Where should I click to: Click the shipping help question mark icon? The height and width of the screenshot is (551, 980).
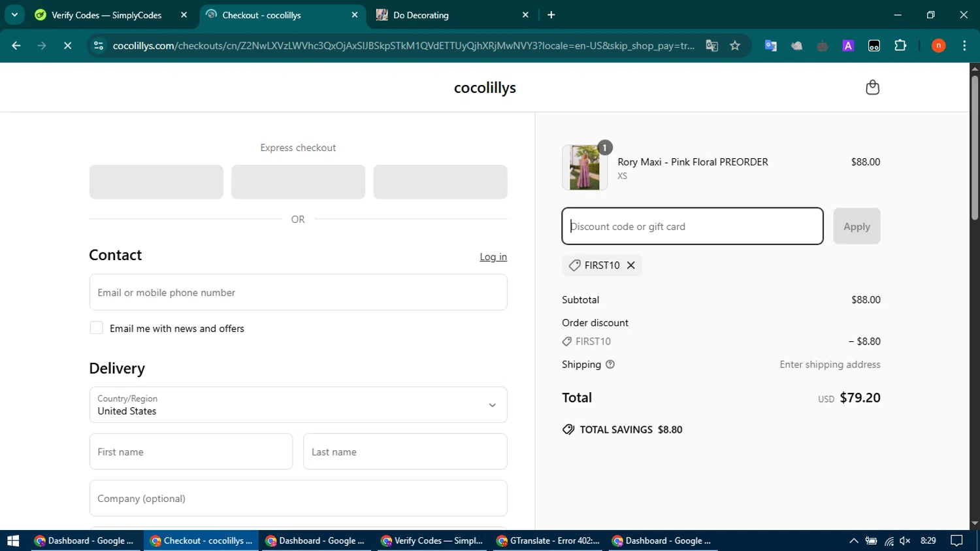click(x=610, y=365)
